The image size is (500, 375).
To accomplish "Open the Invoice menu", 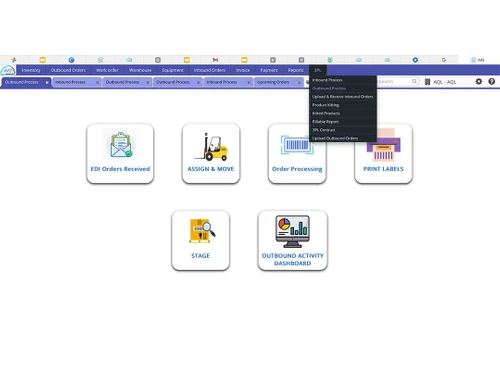I will click(243, 70).
